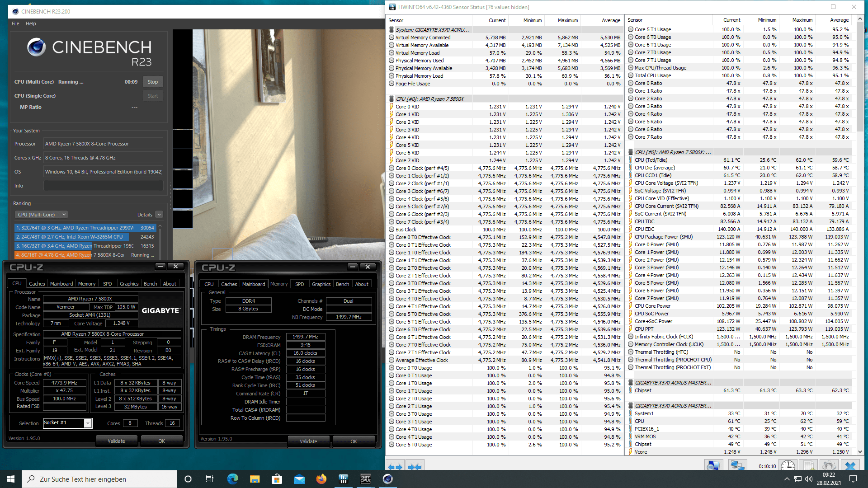Click the taskbar search box

pos(99,479)
